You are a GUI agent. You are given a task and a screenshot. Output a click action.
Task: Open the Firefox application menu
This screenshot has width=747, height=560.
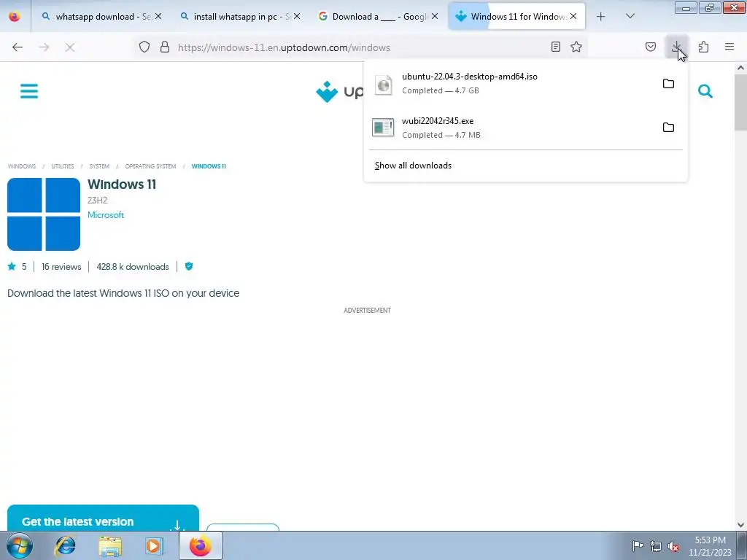pos(729,47)
